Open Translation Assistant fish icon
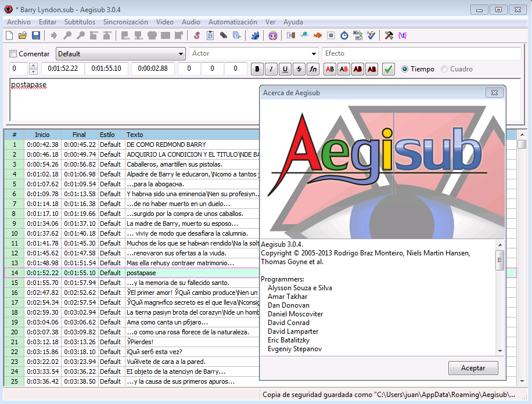Viewport: 532px width, 404px height. (x=318, y=35)
